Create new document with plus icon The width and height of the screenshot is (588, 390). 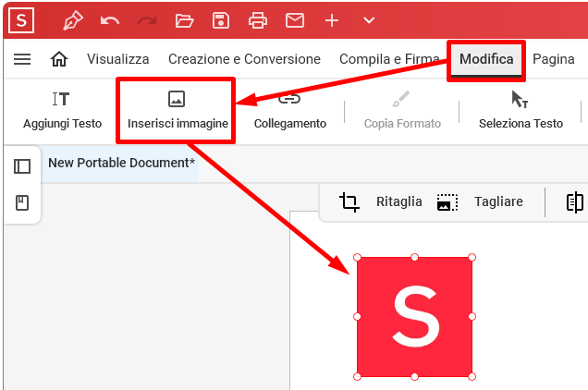tap(332, 20)
